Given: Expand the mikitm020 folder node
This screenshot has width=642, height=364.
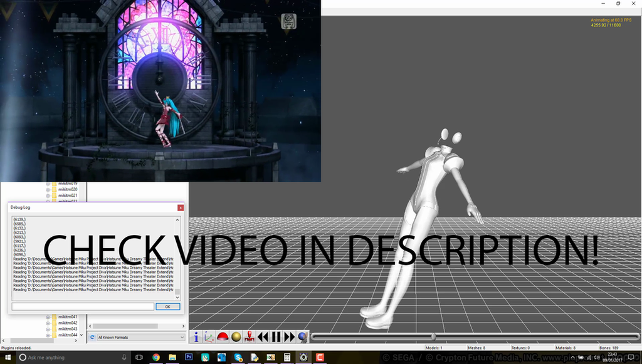Looking at the screenshot, I should pos(48,189).
